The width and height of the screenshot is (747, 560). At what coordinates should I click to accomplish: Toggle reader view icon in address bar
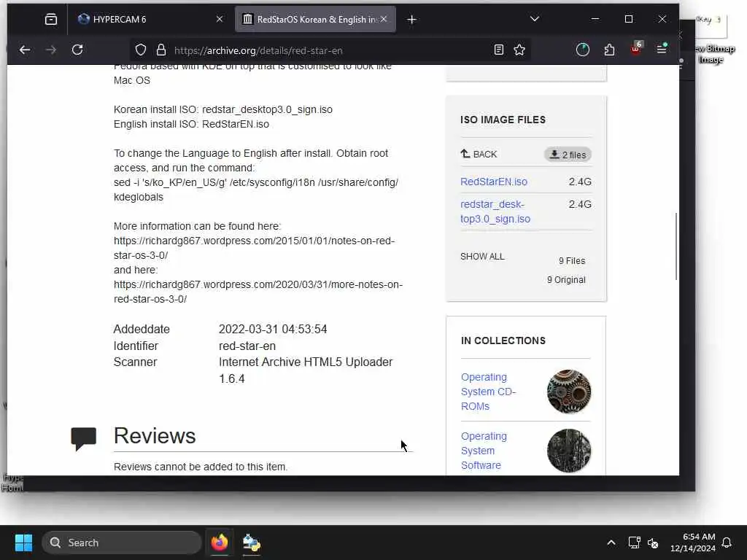(499, 50)
